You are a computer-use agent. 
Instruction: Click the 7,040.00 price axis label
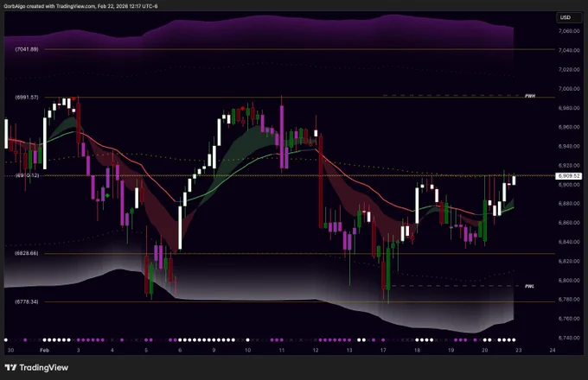pyautogui.click(x=569, y=50)
